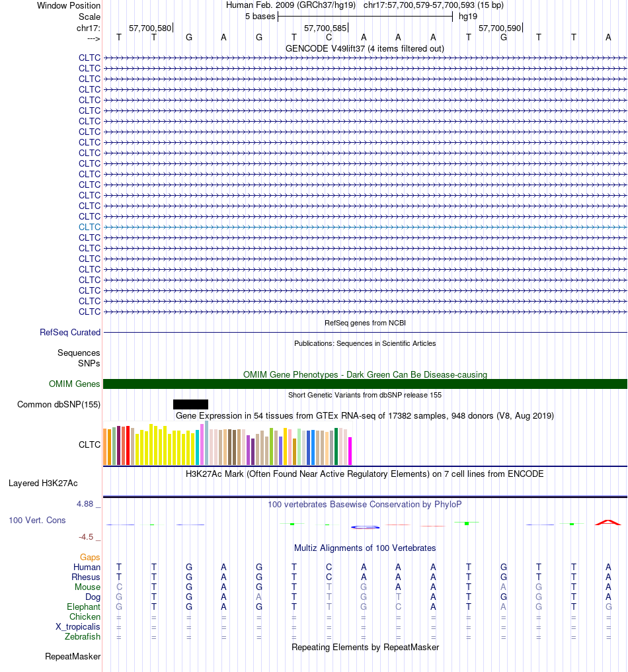
Task: Click the 4.88 PhyloP upper scale value
Action: [85, 504]
